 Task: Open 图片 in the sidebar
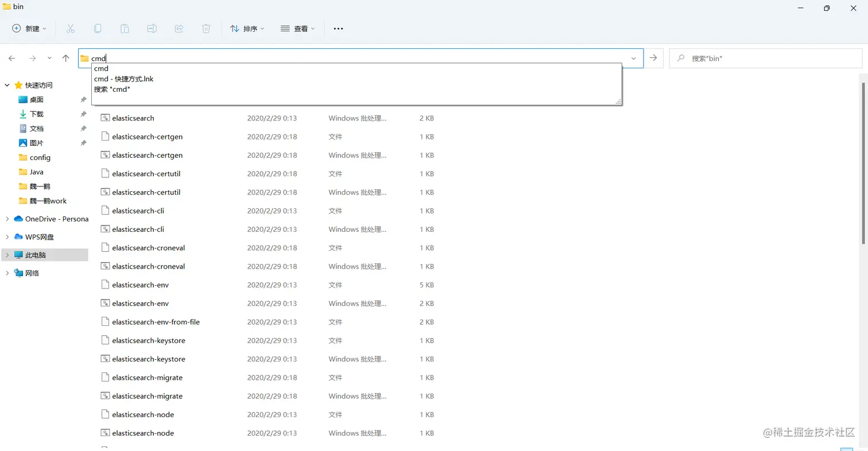point(37,143)
